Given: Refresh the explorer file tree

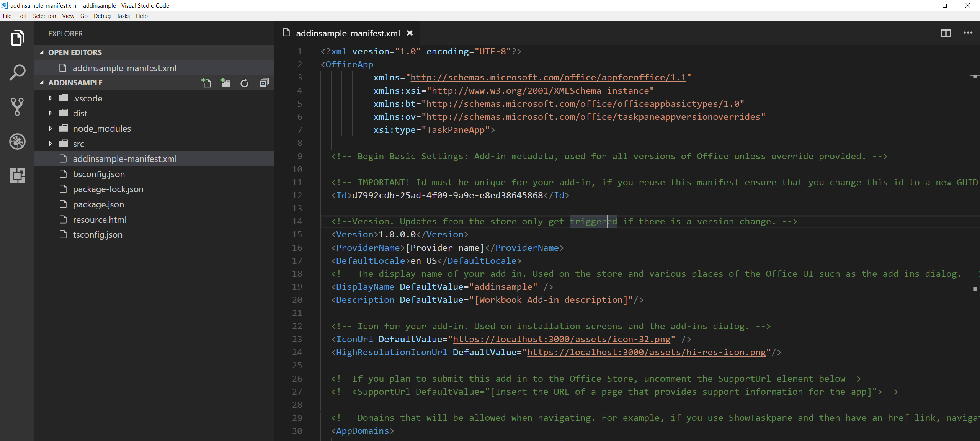Looking at the screenshot, I should (244, 83).
